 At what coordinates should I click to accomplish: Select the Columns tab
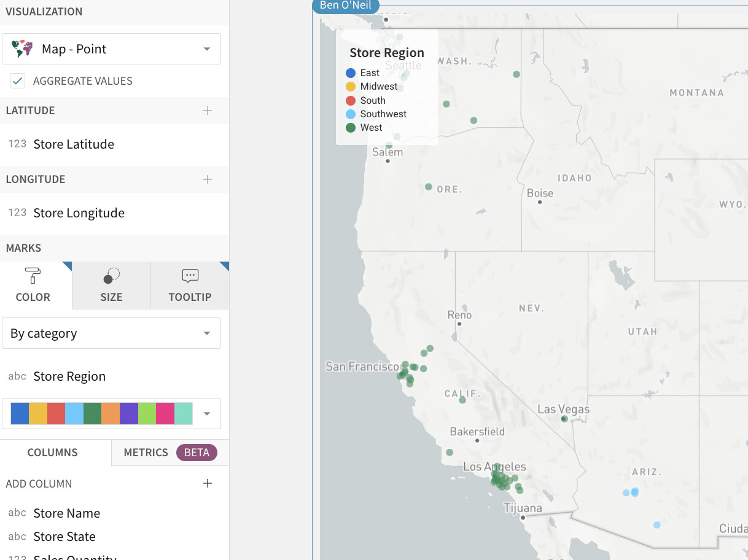tap(53, 453)
